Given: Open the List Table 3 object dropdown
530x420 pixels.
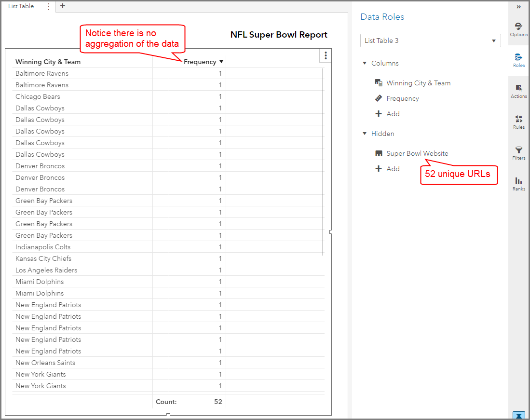Looking at the screenshot, I should [x=430, y=41].
